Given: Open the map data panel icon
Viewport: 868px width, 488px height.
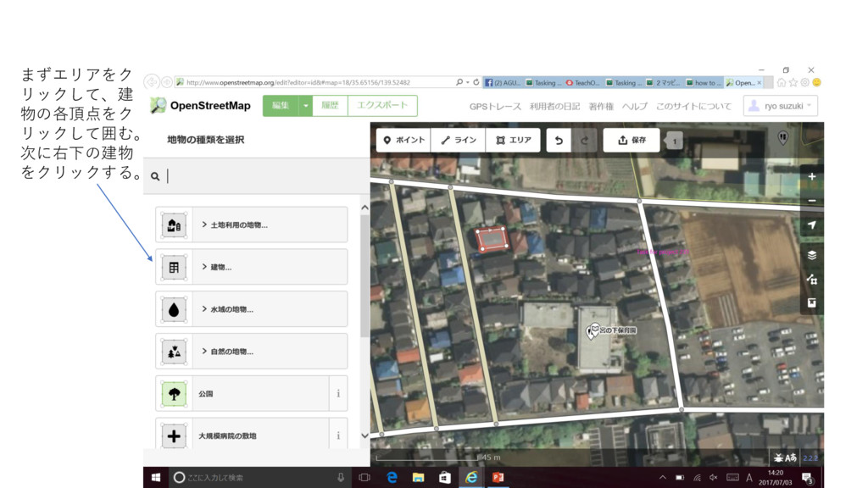Looking at the screenshot, I should pos(811,279).
